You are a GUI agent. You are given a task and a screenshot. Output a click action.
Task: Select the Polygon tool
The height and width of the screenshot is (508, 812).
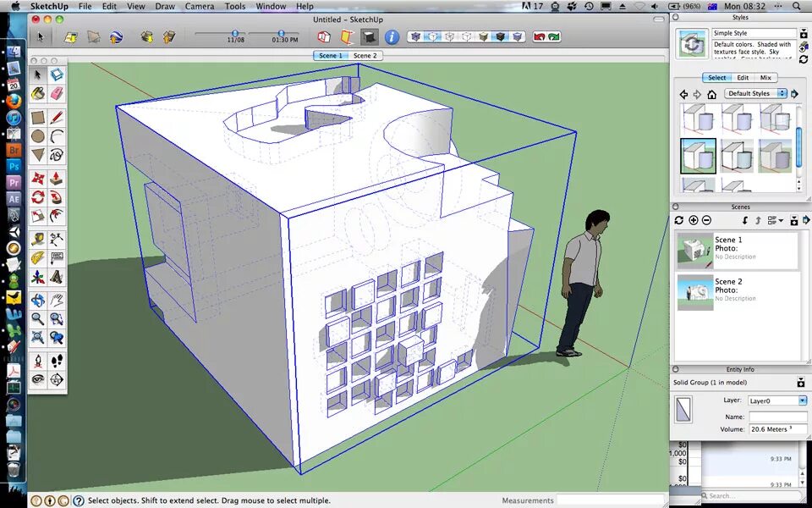(38, 155)
